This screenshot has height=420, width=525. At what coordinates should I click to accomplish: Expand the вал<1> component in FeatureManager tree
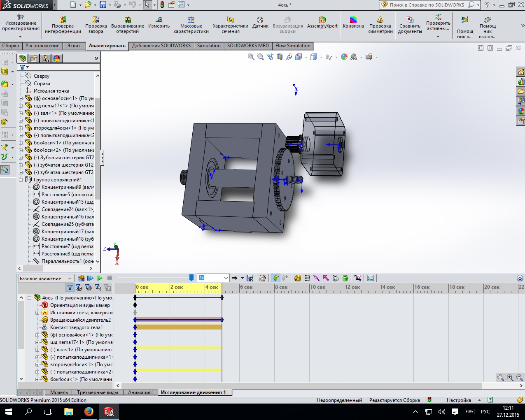[21, 113]
